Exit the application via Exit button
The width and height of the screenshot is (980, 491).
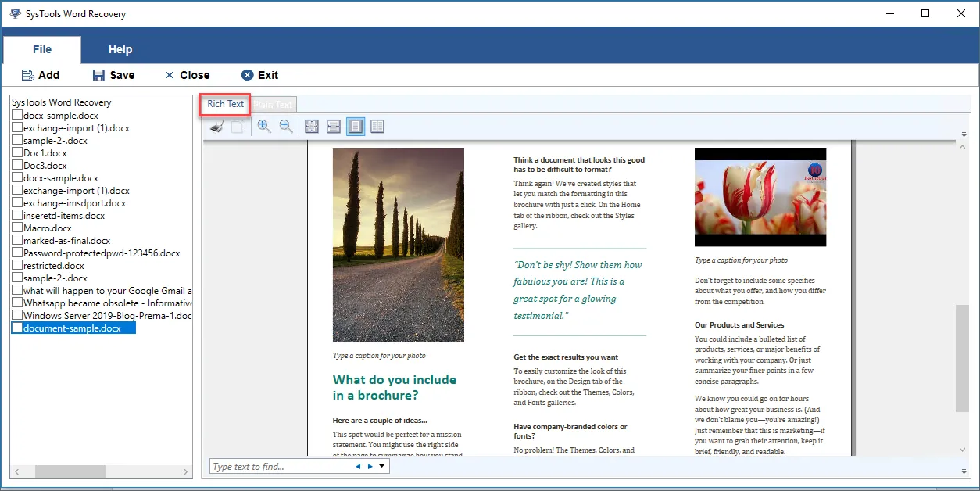click(259, 75)
